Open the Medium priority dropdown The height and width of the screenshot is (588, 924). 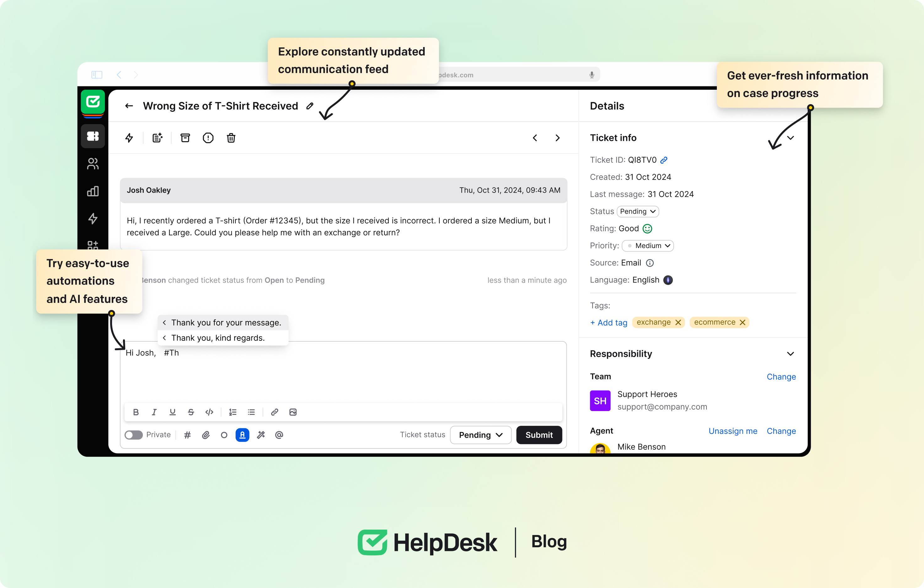click(x=648, y=245)
